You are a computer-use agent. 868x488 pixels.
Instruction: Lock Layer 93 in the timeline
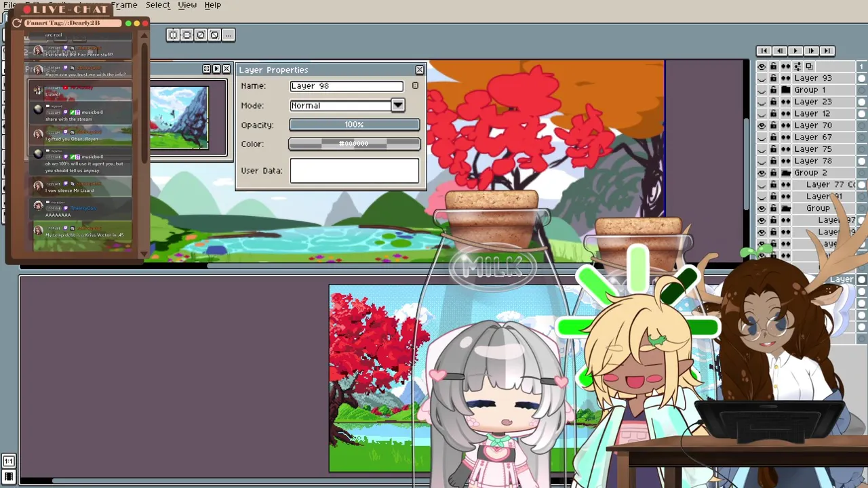point(773,78)
